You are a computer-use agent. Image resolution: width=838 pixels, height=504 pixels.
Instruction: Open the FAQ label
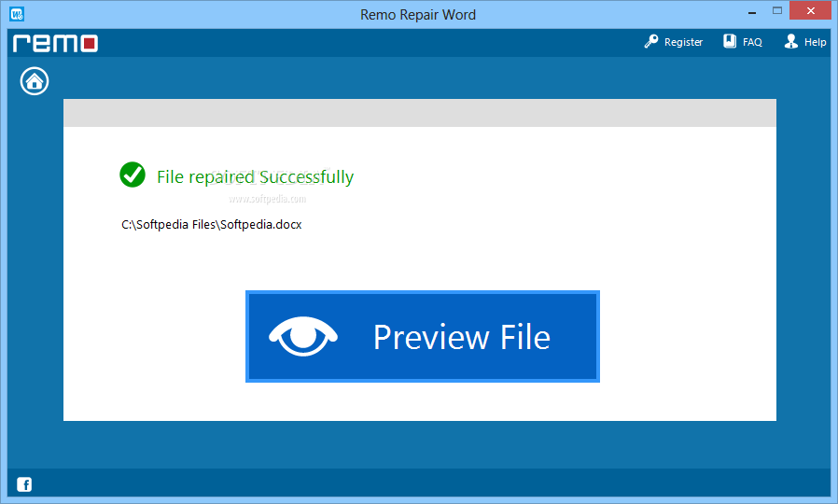tap(752, 42)
